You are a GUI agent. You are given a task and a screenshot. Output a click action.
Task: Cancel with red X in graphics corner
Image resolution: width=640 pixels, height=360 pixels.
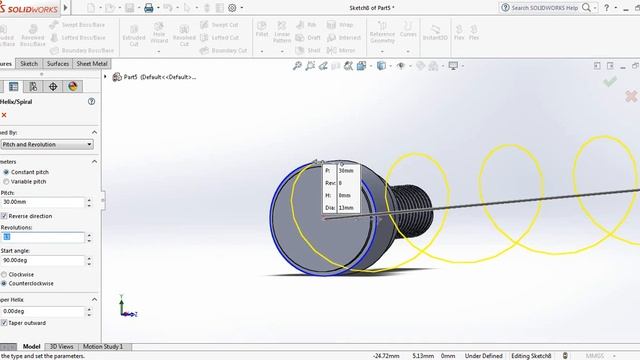pos(631,96)
